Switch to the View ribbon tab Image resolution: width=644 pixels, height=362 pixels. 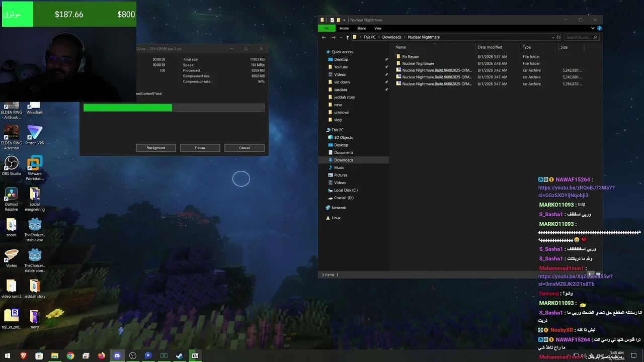[x=378, y=28]
